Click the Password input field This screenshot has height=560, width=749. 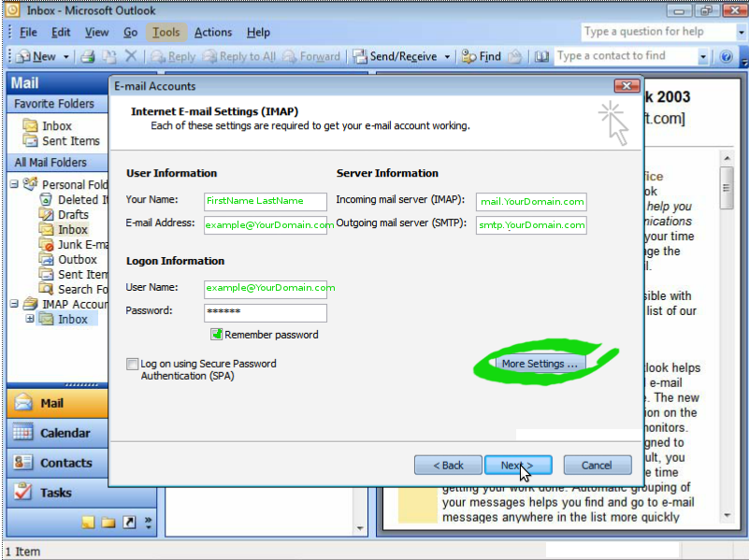[266, 312]
